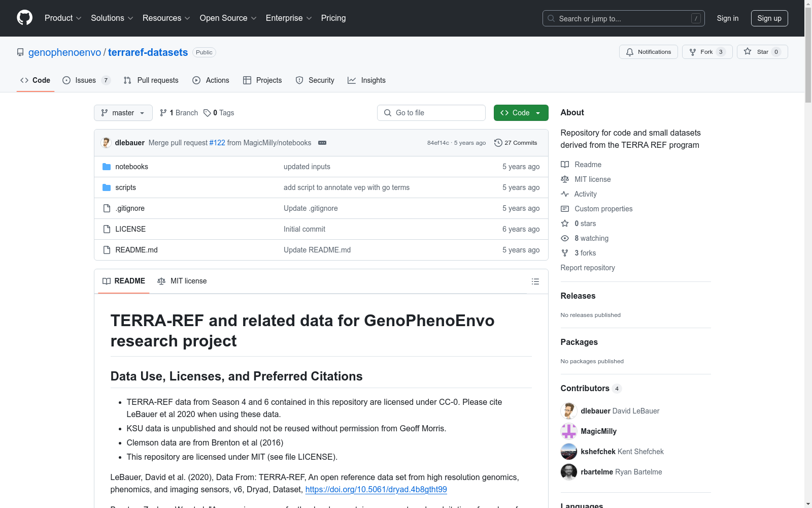Click rbartelme contributor avatar
The image size is (812, 508).
point(569,472)
